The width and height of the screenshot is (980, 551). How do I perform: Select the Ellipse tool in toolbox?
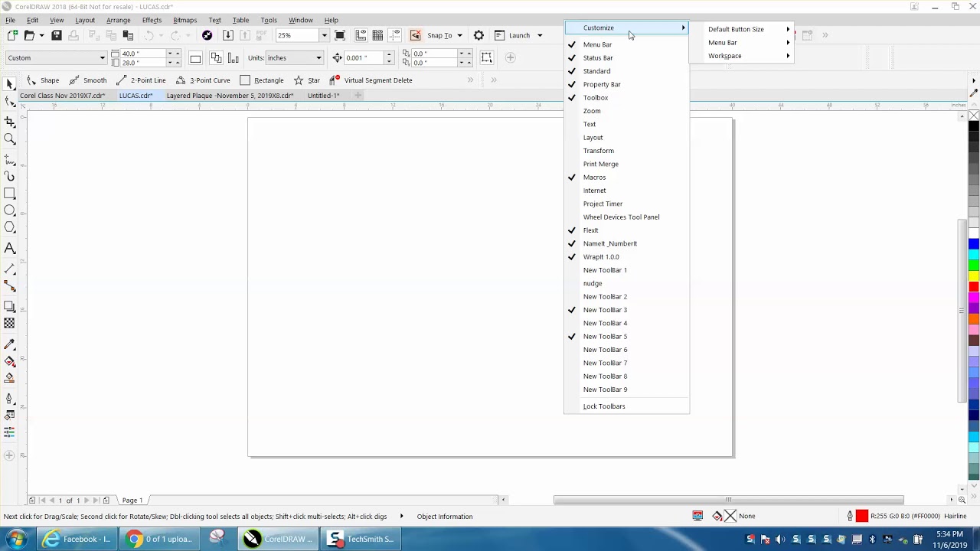point(9,210)
